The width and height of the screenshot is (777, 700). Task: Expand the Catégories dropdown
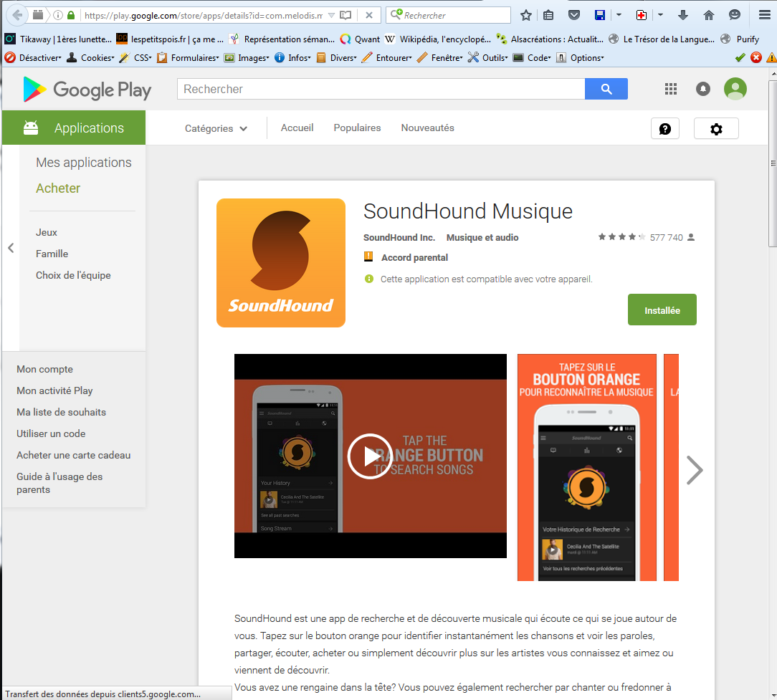point(216,129)
